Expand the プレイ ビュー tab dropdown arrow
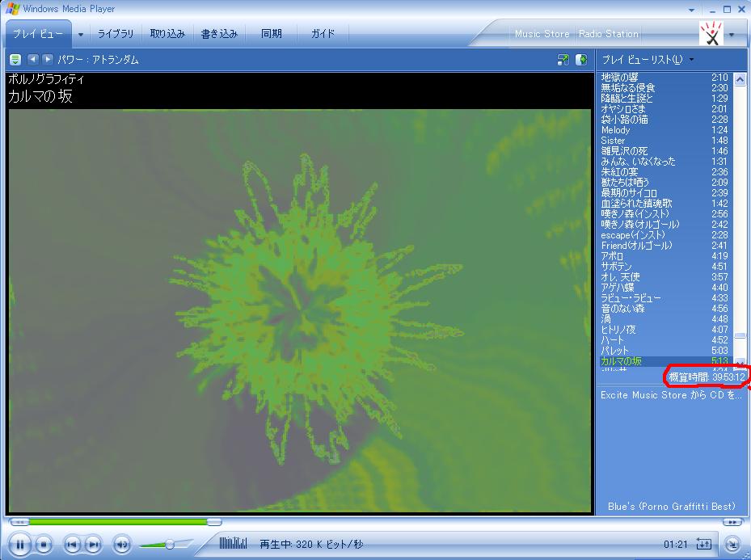This screenshot has width=751, height=560. [81, 35]
